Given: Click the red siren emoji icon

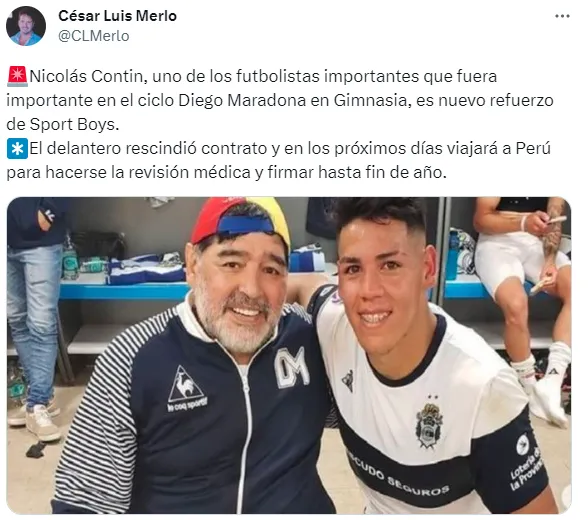Looking at the screenshot, I should [17, 76].
